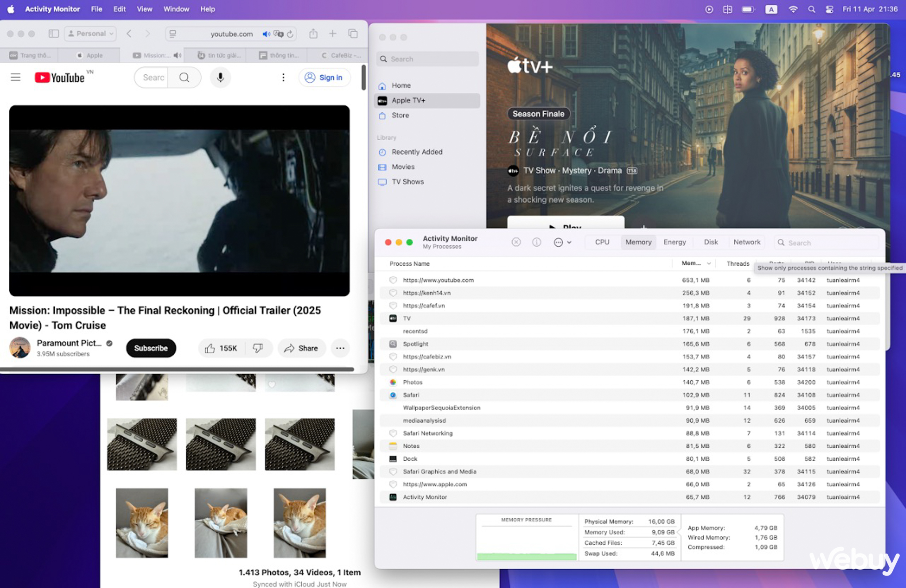Show Safari tab overview icon
This screenshot has width=906, height=588.
353,34
